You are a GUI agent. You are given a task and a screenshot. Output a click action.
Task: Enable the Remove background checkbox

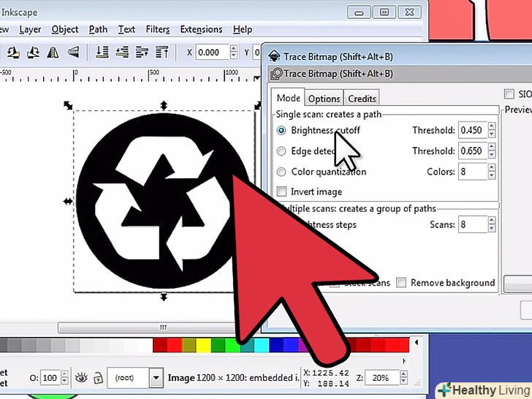pos(401,282)
